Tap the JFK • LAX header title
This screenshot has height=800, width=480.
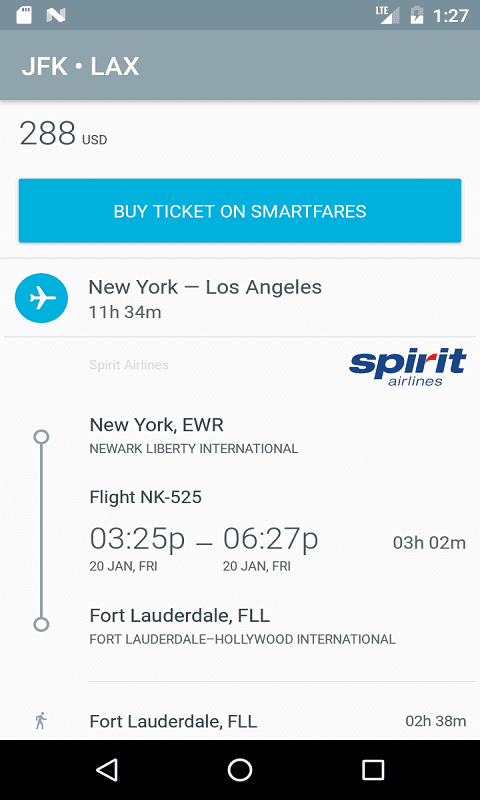click(80, 67)
